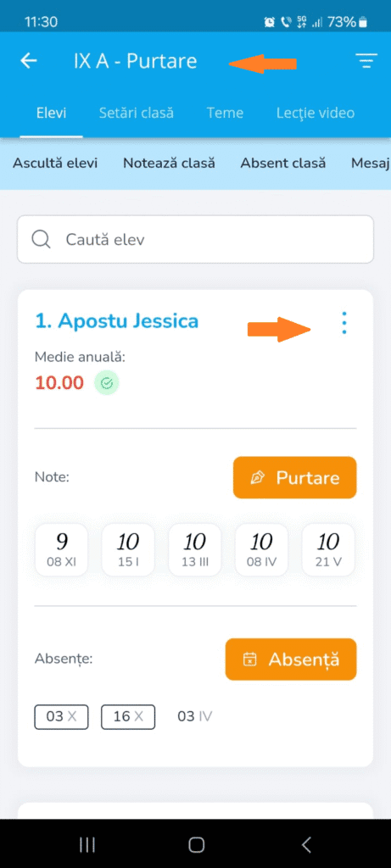Screen dimensions: 391x868
Task: Add an absence with Absență button
Action: click(291, 659)
